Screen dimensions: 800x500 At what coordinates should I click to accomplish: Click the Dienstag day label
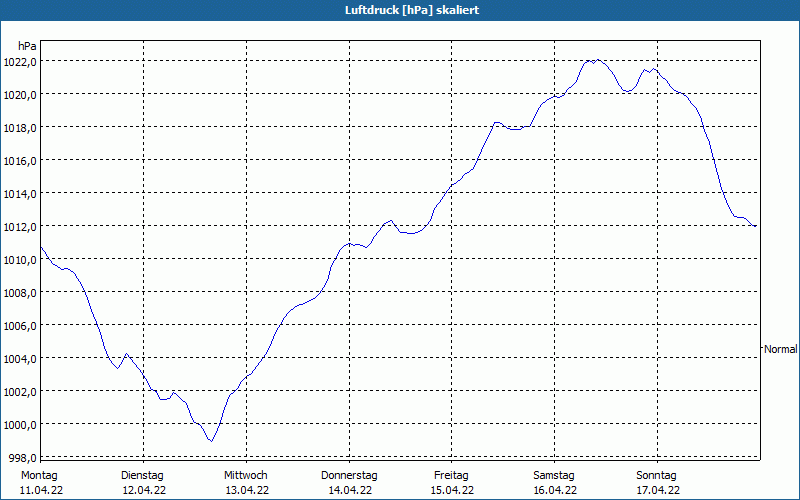142,476
